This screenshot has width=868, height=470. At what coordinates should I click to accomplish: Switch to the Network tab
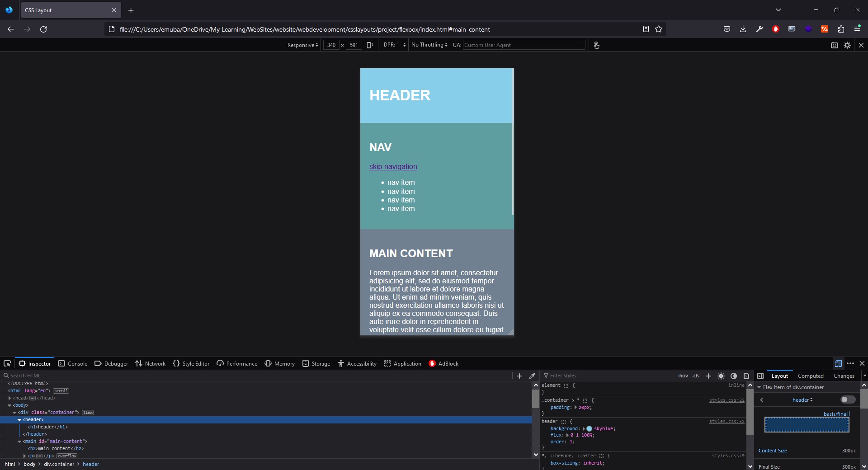tap(151, 363)
